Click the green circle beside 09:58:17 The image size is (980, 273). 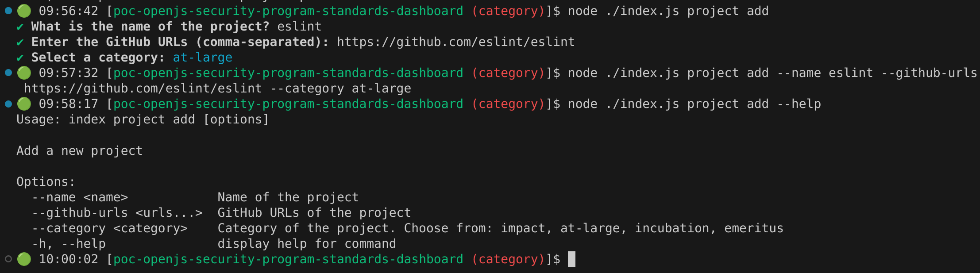(x=24, y=104)
